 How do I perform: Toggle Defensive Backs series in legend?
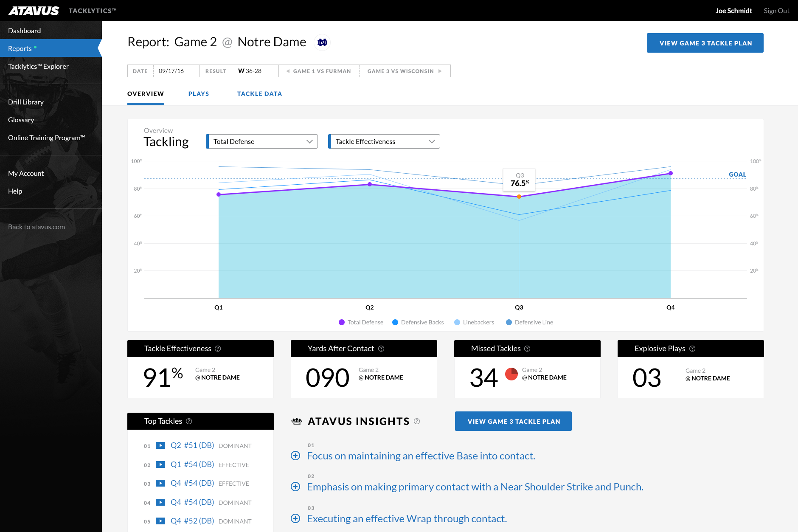pos(418,322)
